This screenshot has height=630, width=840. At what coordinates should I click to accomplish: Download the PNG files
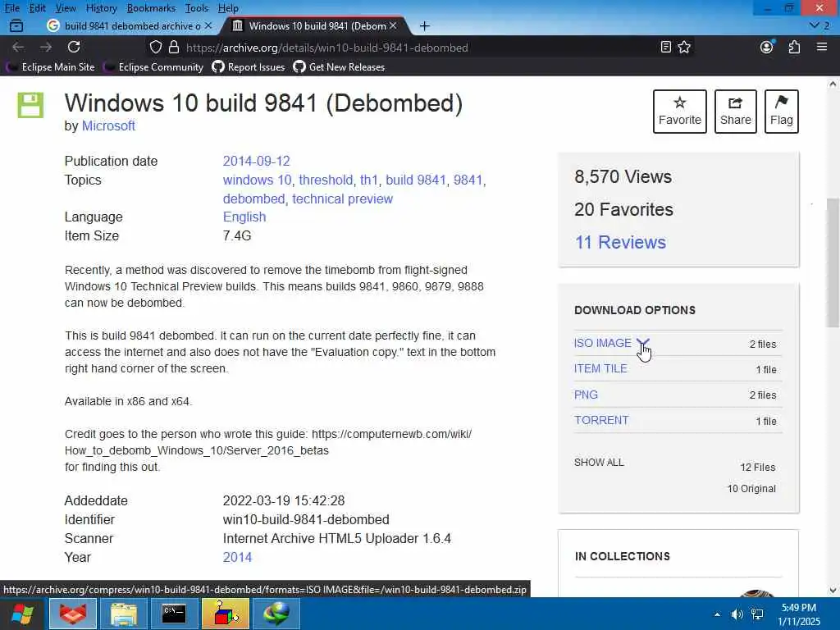586,395
